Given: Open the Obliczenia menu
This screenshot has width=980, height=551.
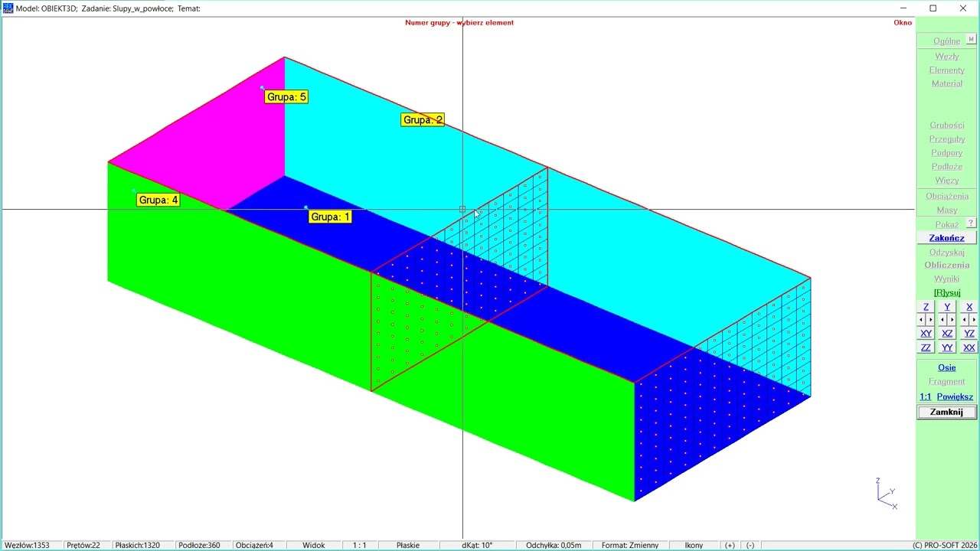Looking at the screenshot, I should pos(947,266).
